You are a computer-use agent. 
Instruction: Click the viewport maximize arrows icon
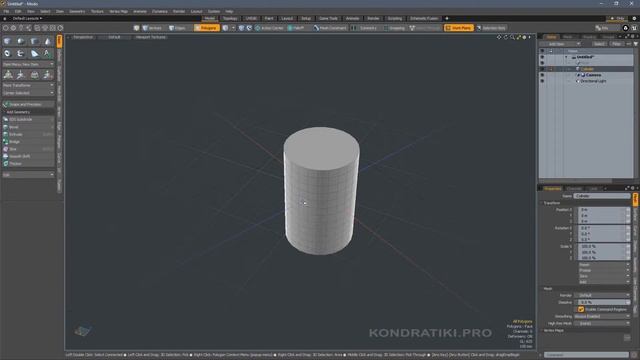point(518,37)
